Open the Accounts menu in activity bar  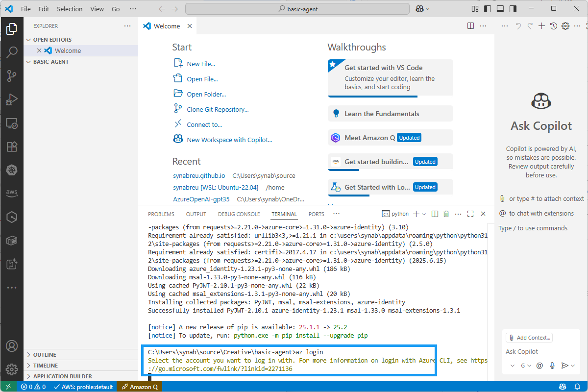point(12,346)
